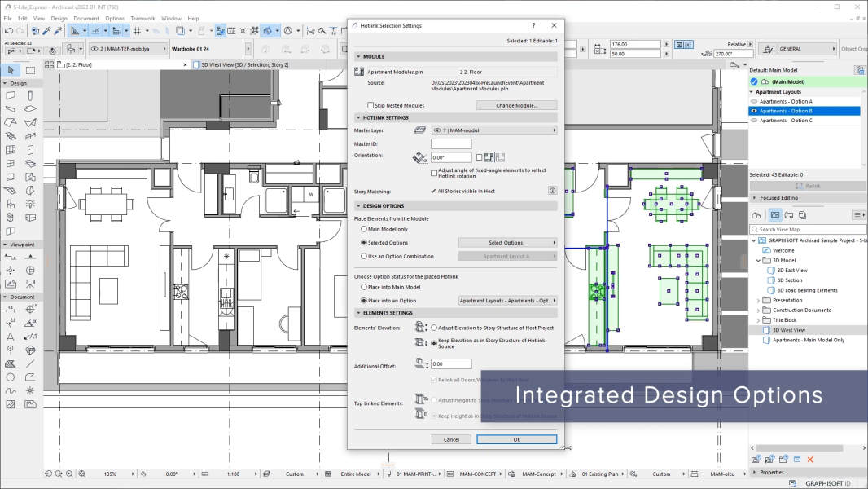Click the Orientation angle field

tap(451, 158)
